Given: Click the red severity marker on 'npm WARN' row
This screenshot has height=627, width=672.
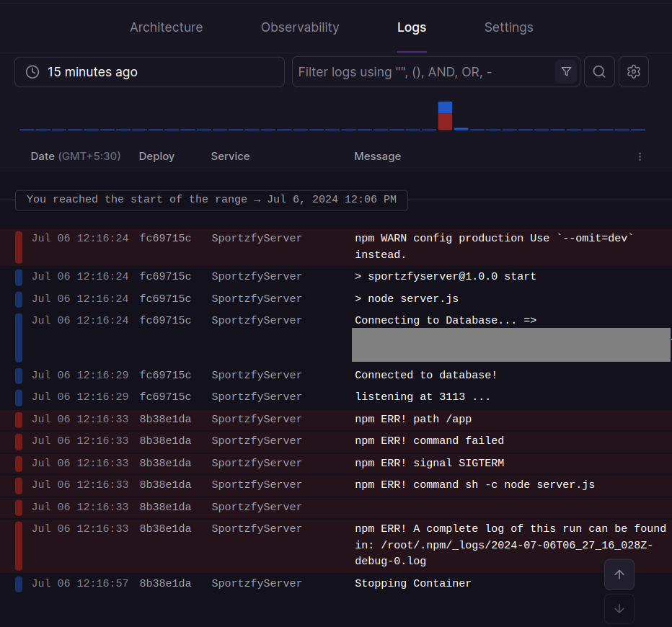Looking at the screenshot, I should pos(19,247).
